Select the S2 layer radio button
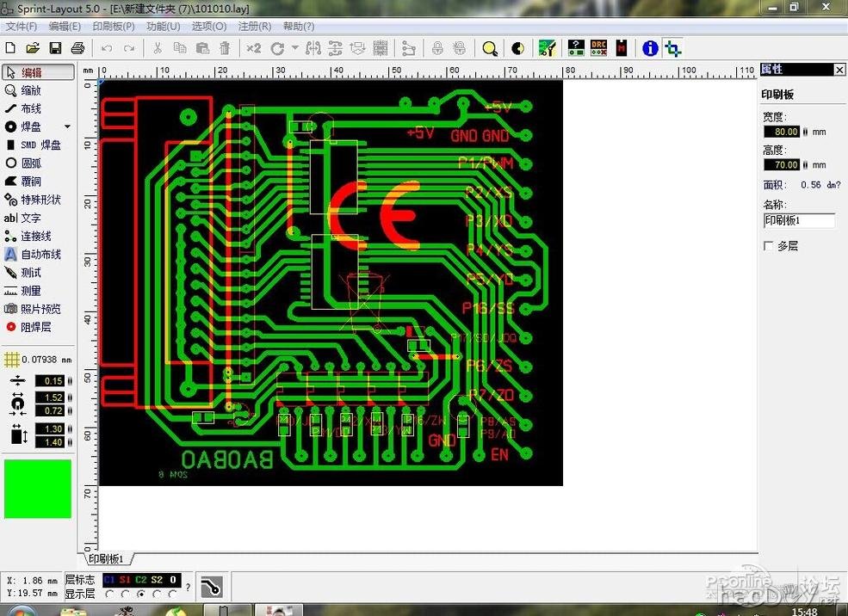The image size is (848, 616). pos(158,594)
